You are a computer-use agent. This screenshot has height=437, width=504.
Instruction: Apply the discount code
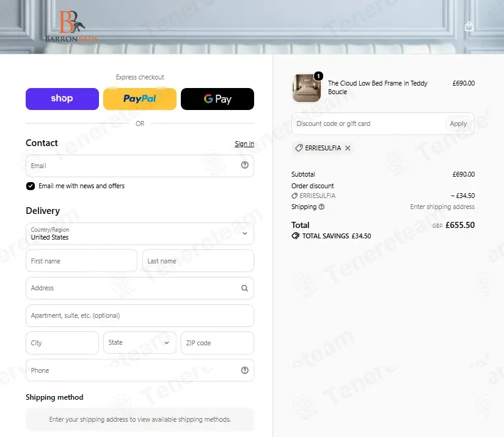point(458,124)
